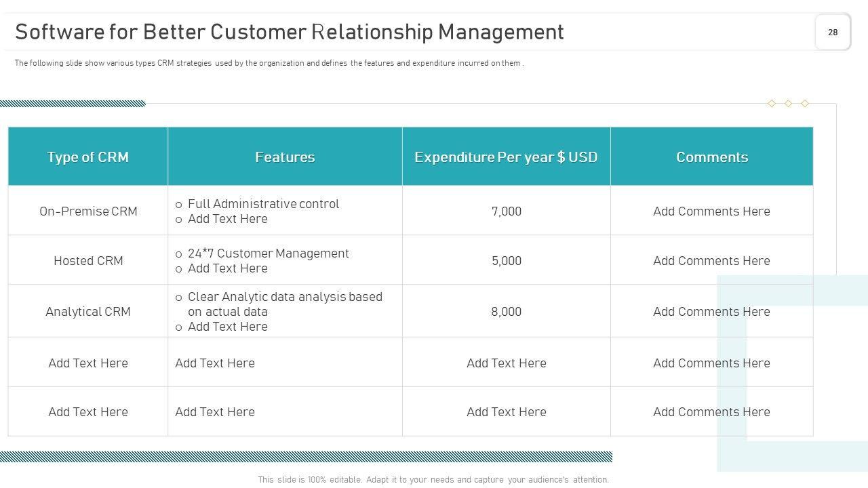Click the Comments column header
Screen dimensions: 868x488
pos(711,157)
